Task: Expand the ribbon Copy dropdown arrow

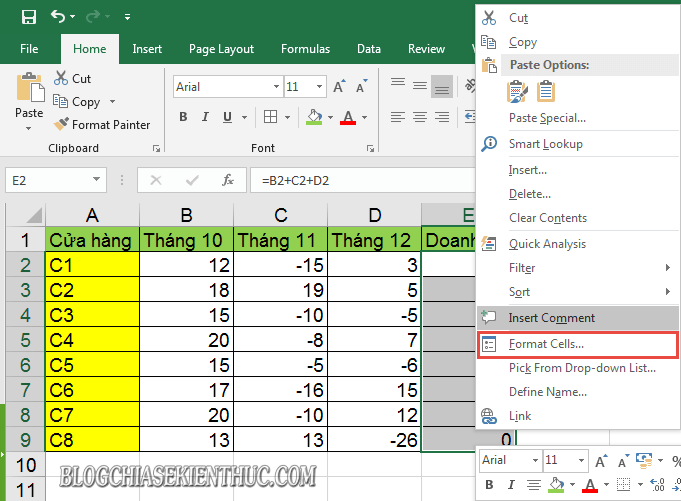Action: point(112,102)
